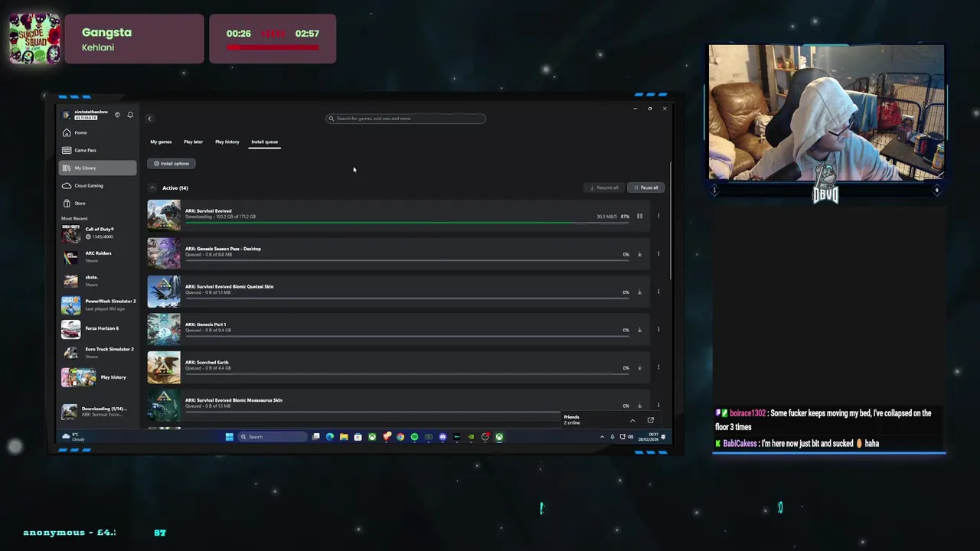Collapse the Active (14) section

[x=152, y=187]
